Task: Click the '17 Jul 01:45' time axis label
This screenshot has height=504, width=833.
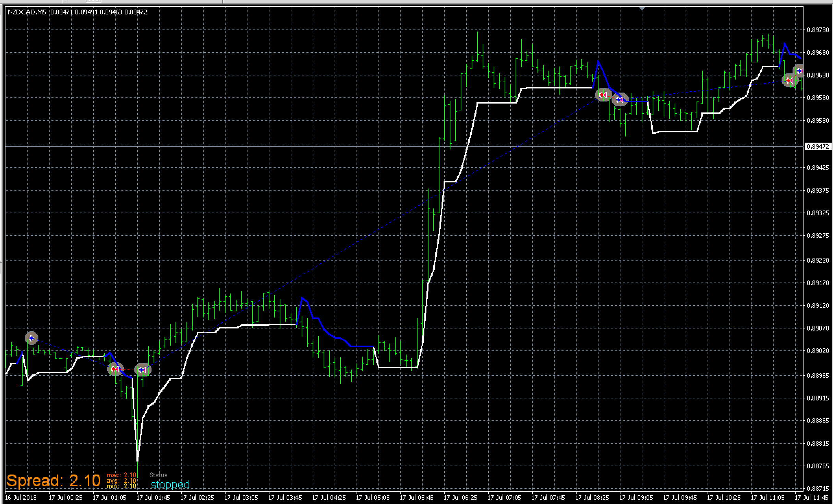Action: point(153,497)
